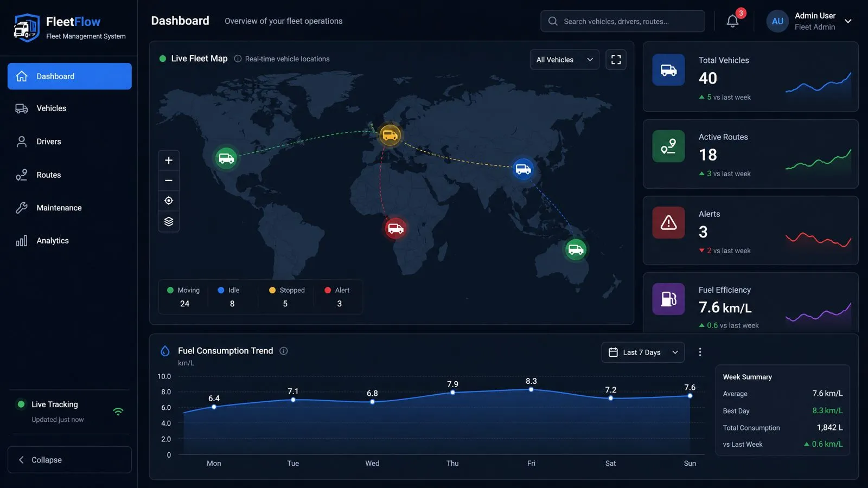Select the blue idle vehicle marker in Asia
Screen dimensions: 868x488
pyautogui.click(x=523, y=169)
